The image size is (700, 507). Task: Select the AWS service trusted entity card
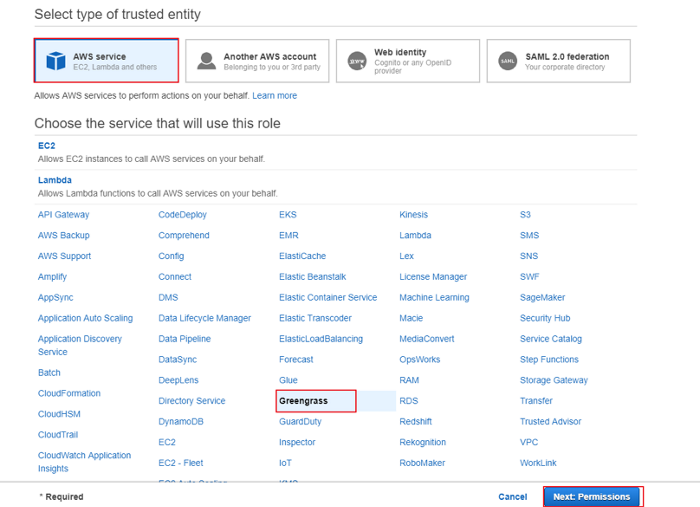pos(106,61)
